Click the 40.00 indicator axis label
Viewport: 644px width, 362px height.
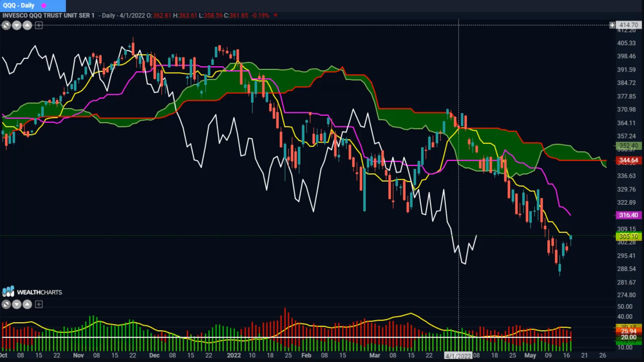point(625,316)
